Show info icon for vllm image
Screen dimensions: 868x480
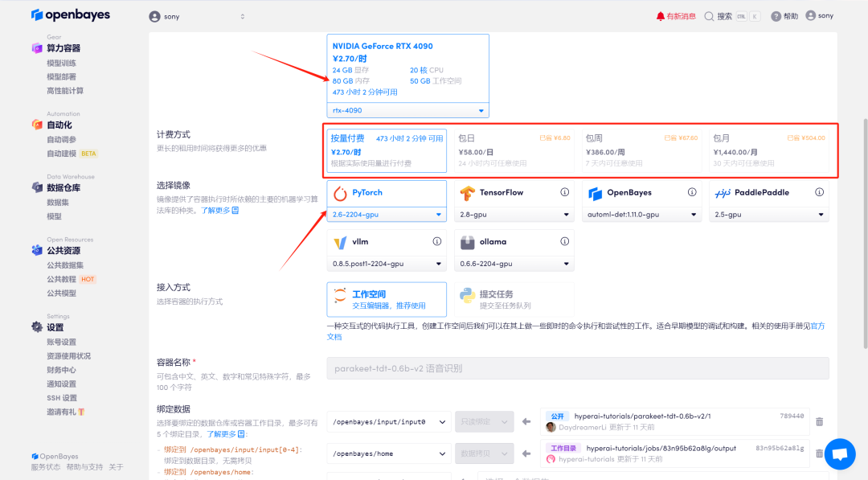click(436, 241)
